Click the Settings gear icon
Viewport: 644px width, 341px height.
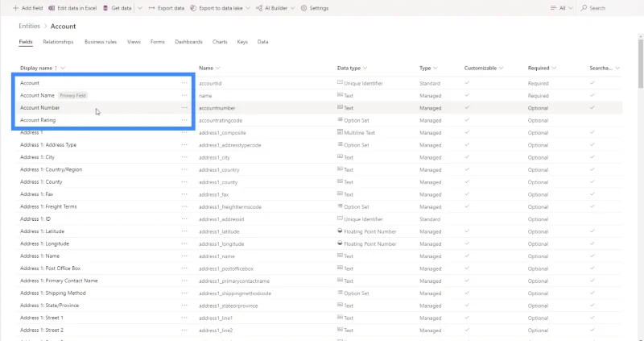(x=303, y=8)
